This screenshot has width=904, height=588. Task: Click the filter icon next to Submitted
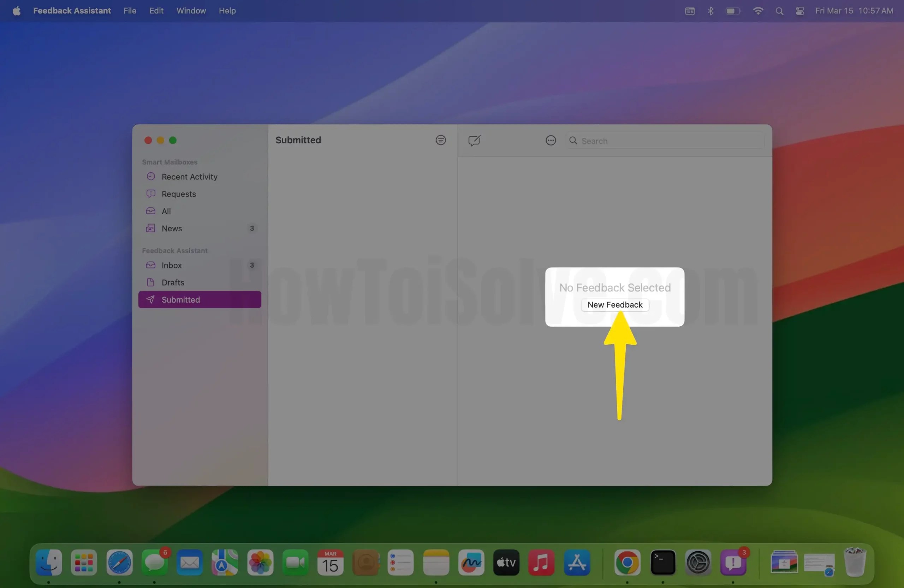(440, 140)
